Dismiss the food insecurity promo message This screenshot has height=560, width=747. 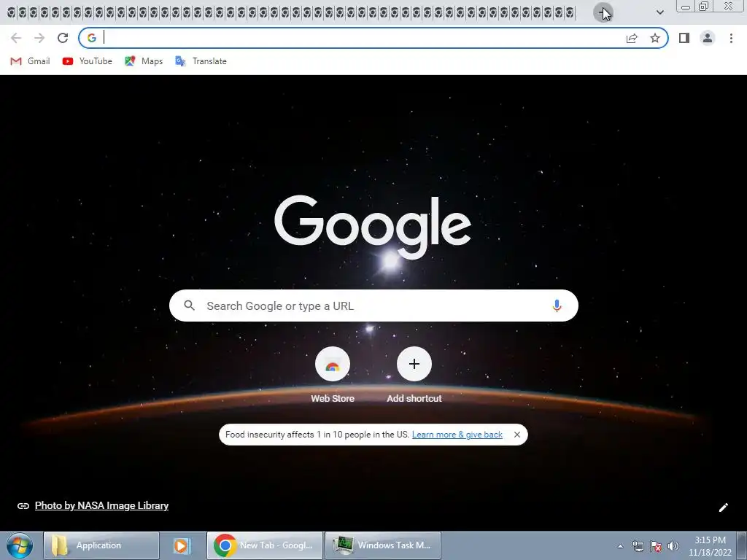[517, 435]
